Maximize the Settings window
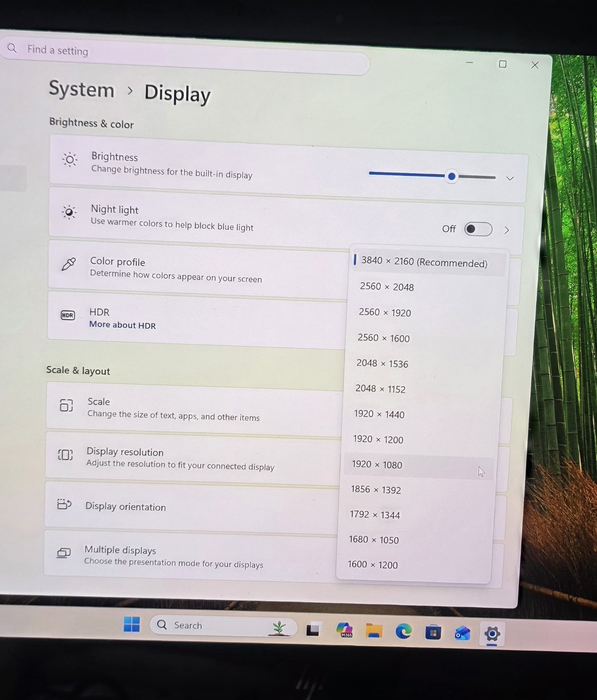597x700 pixels. point(503,64)
